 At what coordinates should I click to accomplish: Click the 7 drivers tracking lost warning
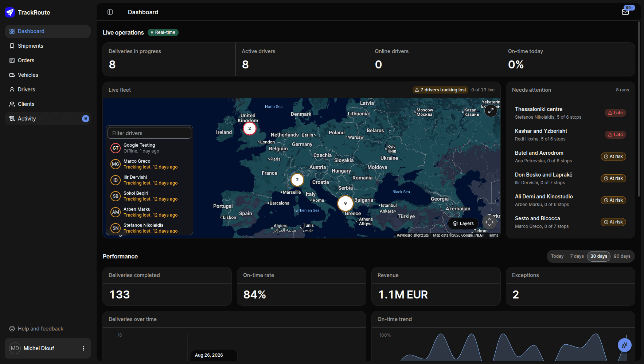(x=440, y=90)
